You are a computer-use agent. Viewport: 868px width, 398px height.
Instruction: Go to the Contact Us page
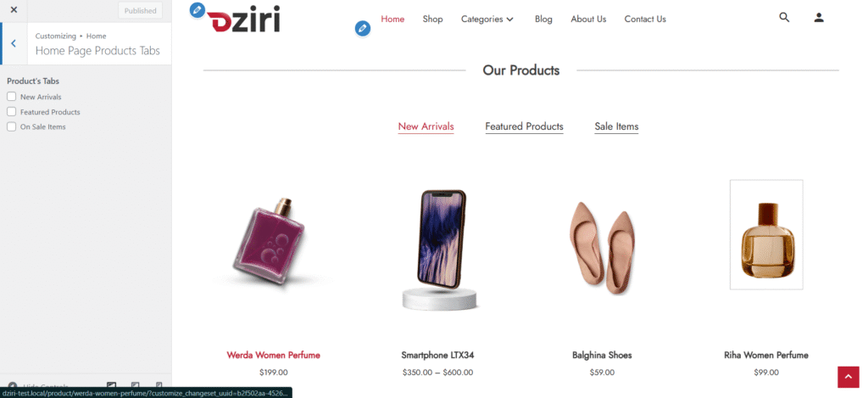click(x=645, y=19)
